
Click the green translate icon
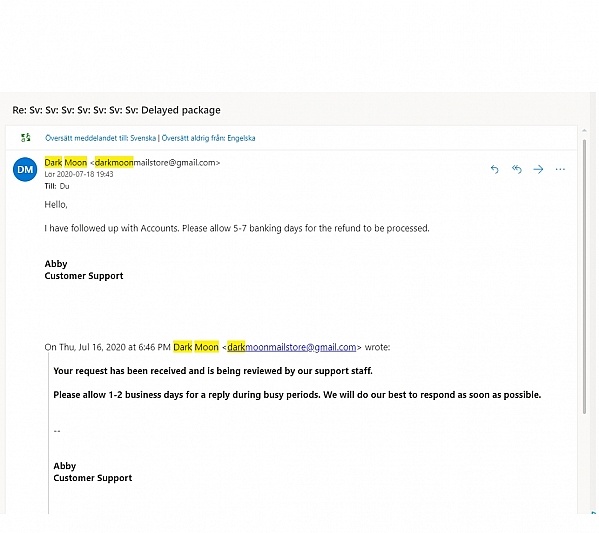click(26, 138)
